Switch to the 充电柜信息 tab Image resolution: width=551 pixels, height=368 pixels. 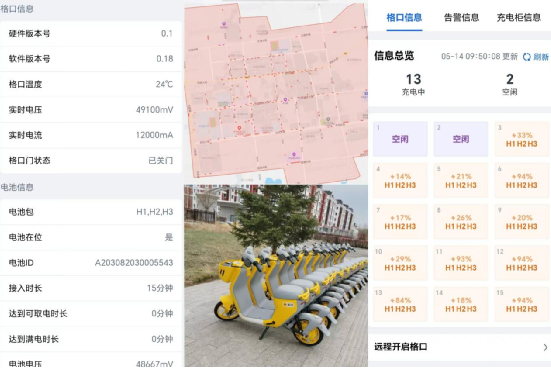518,18
